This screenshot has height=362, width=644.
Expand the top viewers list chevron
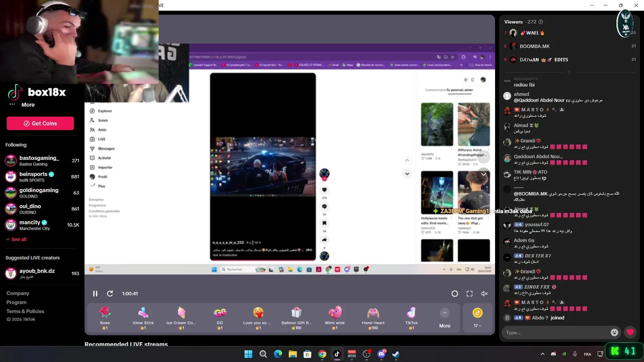click(570, 72)
